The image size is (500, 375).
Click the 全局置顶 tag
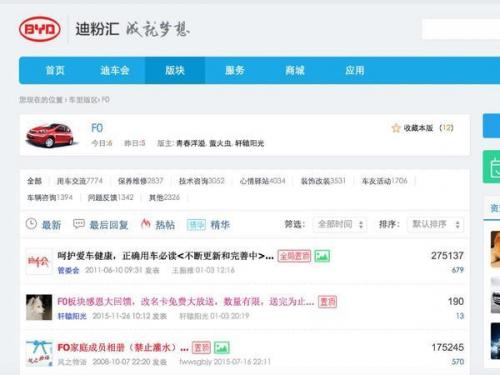[x=294, y=256]
